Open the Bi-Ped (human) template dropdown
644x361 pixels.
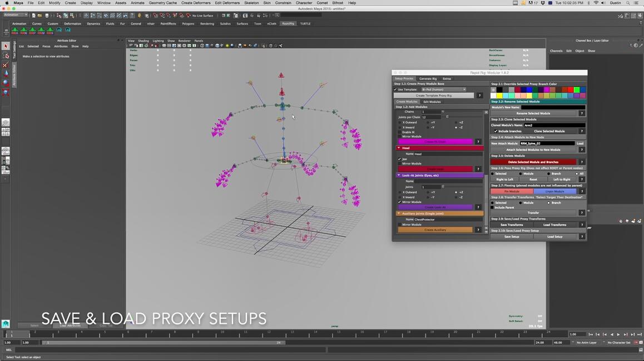coord(443,89)
